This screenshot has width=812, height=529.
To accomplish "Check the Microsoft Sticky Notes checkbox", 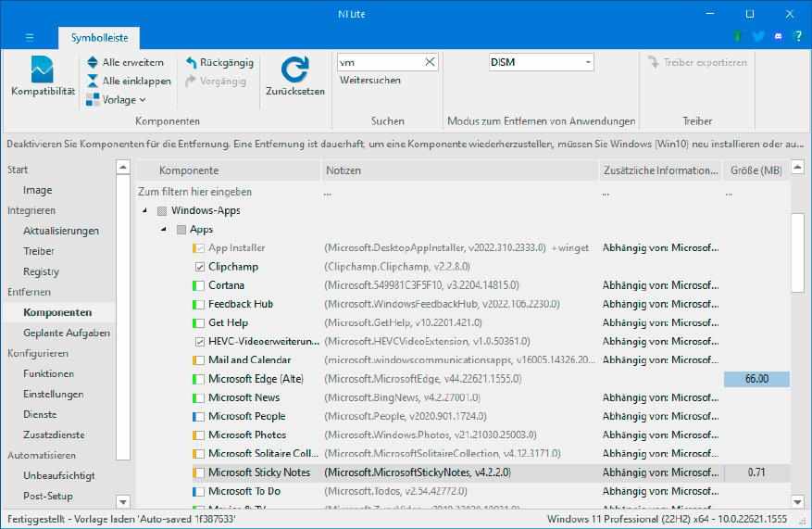I will [x=199, y=472].
